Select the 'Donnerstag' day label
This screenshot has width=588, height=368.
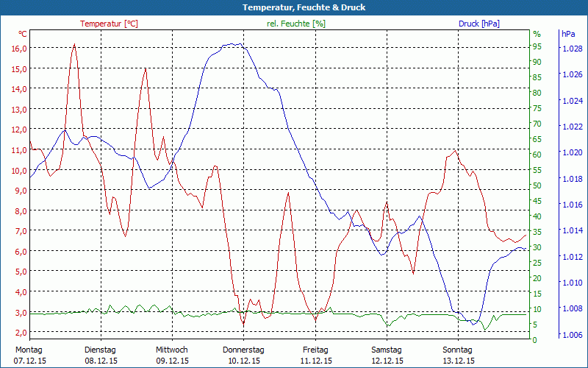[x=243, y=350]
